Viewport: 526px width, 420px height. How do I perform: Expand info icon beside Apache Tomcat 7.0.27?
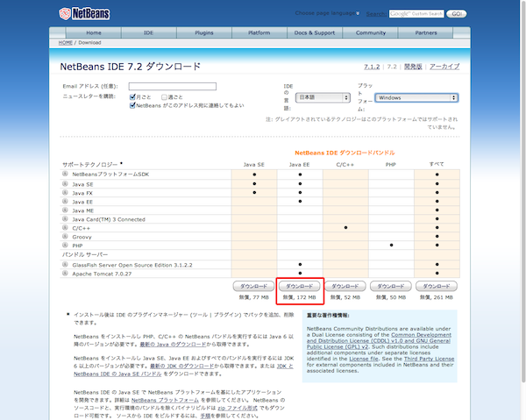tap(65, 273)
